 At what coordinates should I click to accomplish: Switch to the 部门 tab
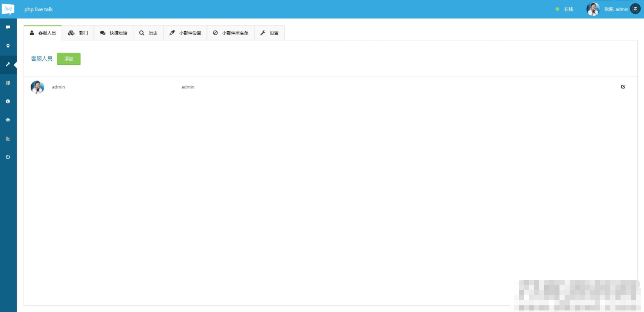pyautogui.click(x=78, y=33)
